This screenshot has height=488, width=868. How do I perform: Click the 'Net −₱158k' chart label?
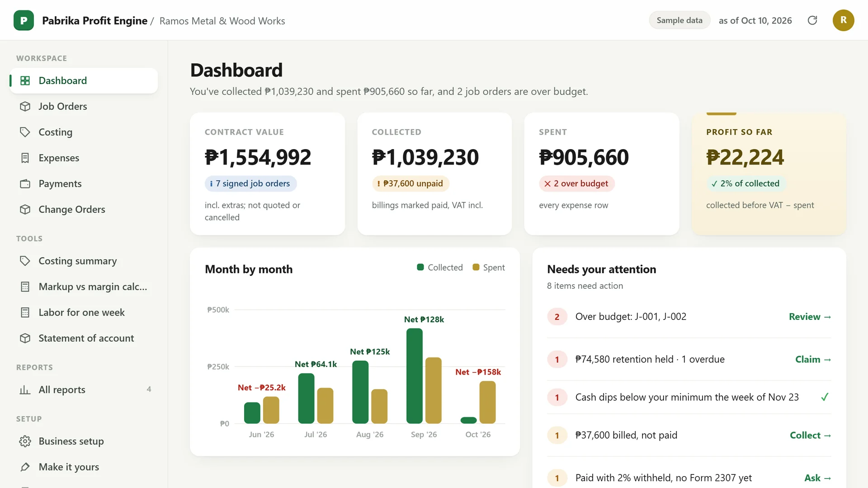click(x=478, y=372)
